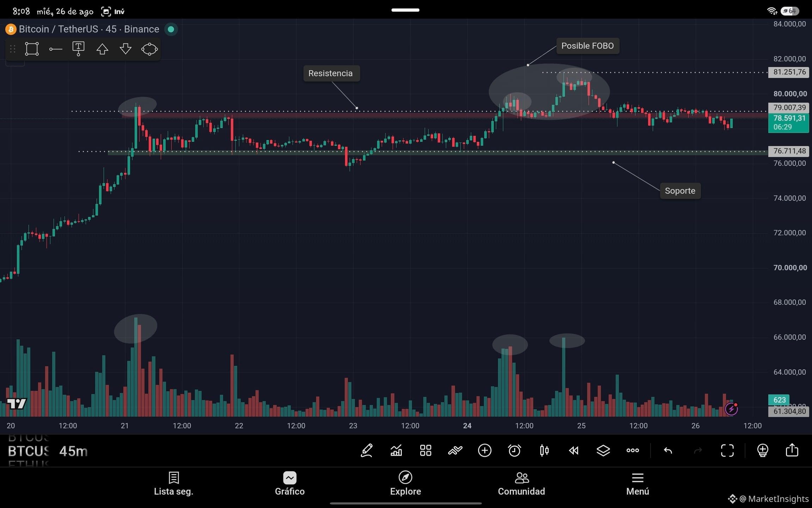812x508 pixels.
Task: Start bar replay with rewind icon
Action: coord(574,450)
